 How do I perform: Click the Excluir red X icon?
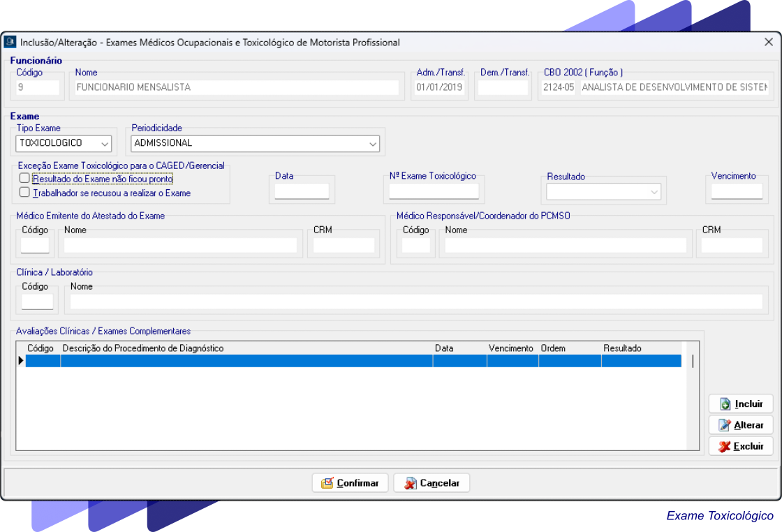[725, 446]
